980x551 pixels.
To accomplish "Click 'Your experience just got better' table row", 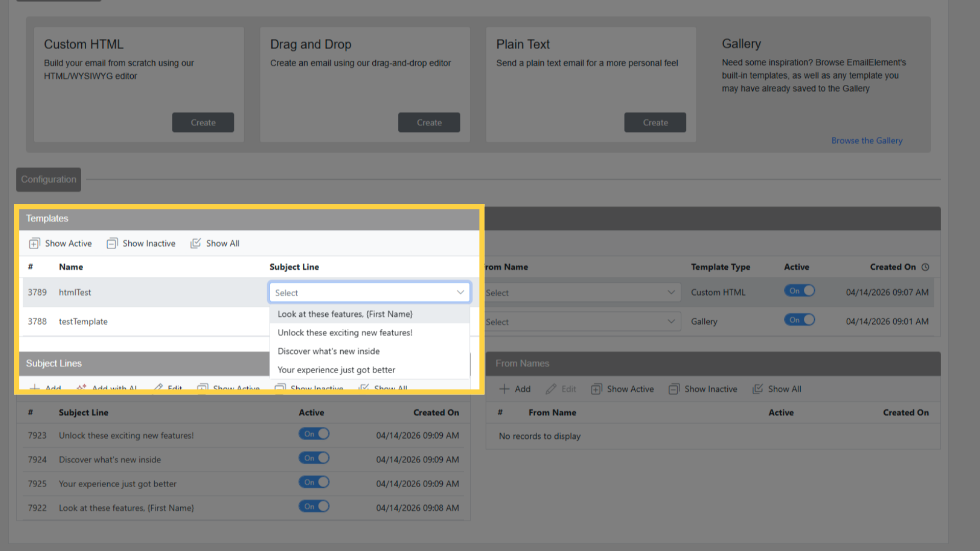I will (x=244, y=484).
